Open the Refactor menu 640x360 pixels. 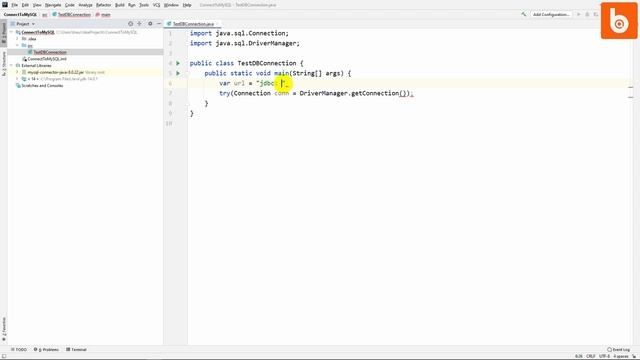pyautogui.click(x=104, y=5)
